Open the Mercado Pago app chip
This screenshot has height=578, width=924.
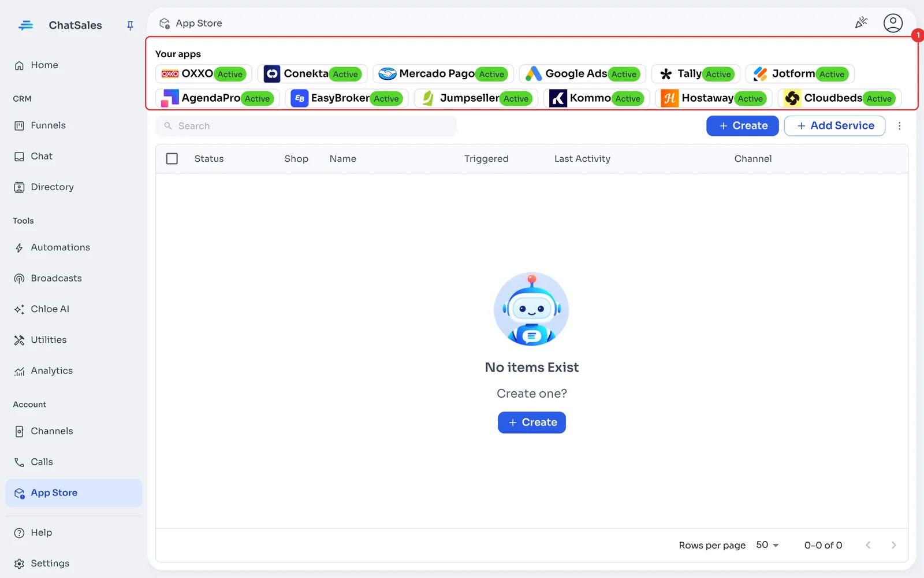443,74
